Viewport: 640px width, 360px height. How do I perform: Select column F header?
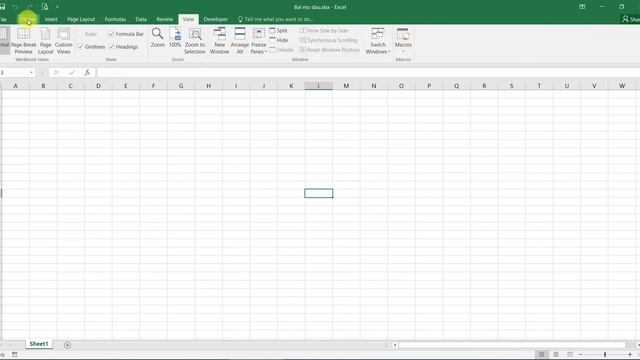[153, 86]
